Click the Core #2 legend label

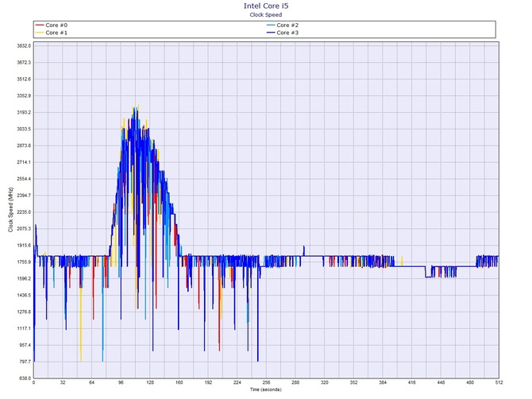[287, 25]
